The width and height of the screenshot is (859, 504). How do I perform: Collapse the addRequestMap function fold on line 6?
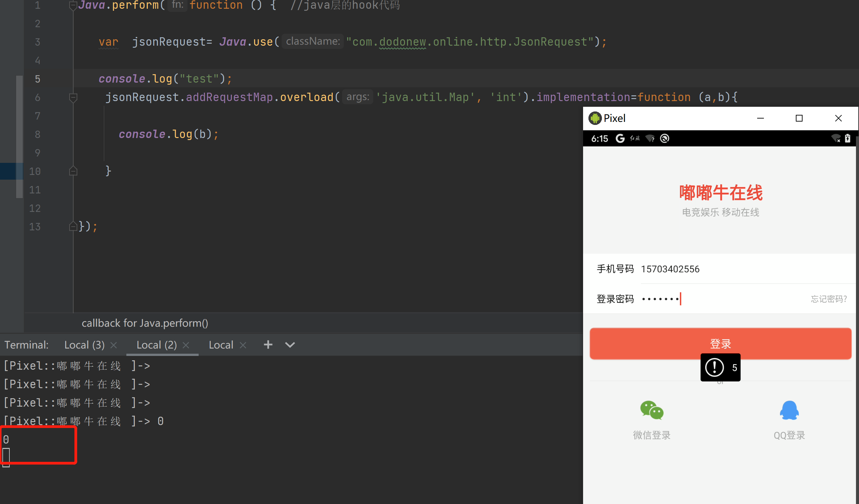(73, 98)
